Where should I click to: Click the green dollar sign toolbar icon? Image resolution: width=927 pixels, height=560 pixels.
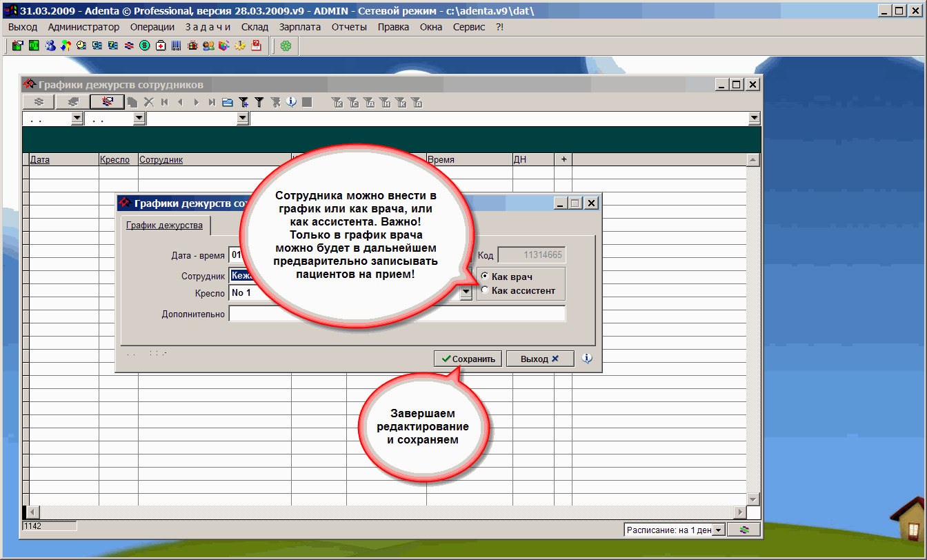(145, 46)
